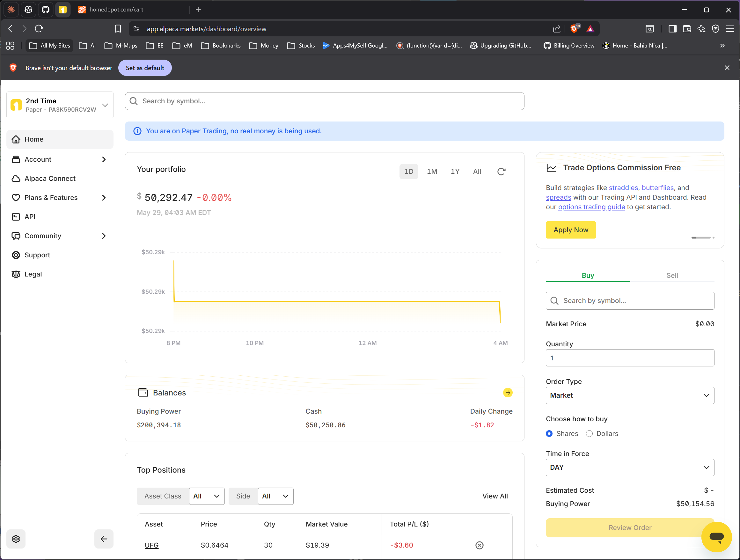740x560 pixels.
Task: Open the account switcher 2nd Time dropdown
Action: coord(60,105)
